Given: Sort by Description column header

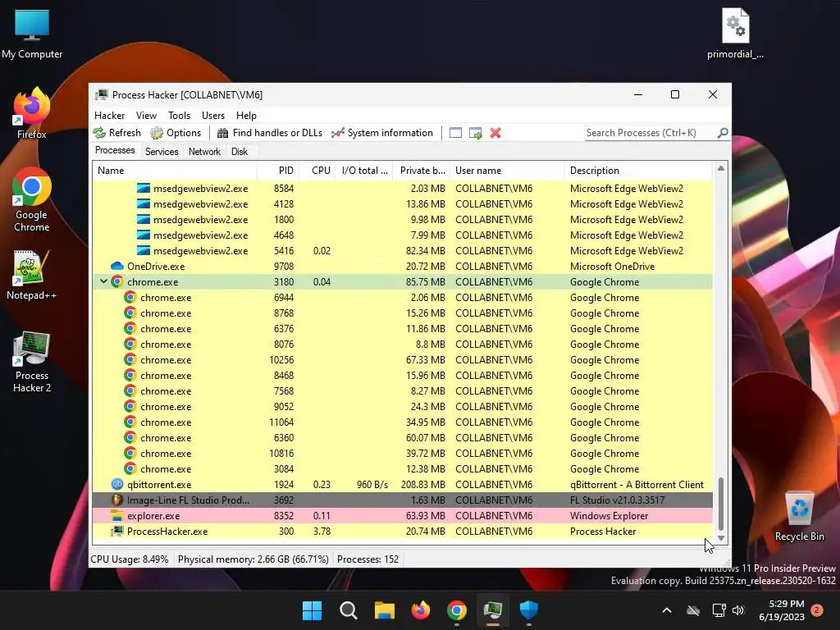Looking at the screenshot, I should (638, 171).
